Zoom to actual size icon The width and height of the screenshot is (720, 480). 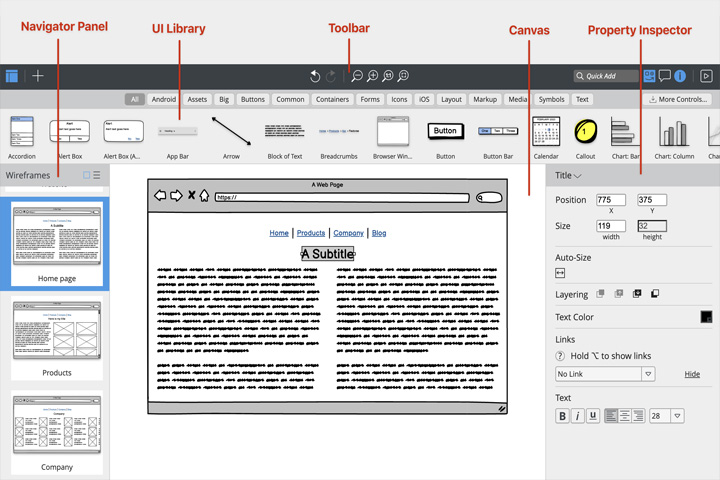[x=388, y=76]
